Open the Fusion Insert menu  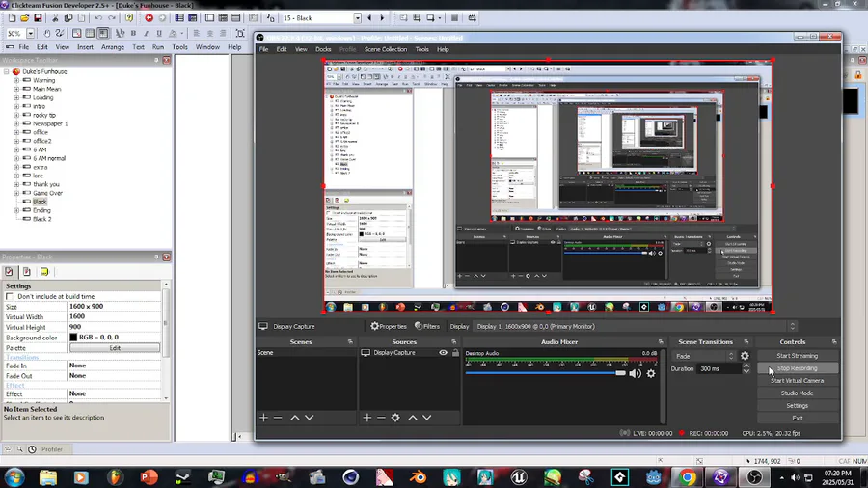pyautogui.click(x=85, y=47)
